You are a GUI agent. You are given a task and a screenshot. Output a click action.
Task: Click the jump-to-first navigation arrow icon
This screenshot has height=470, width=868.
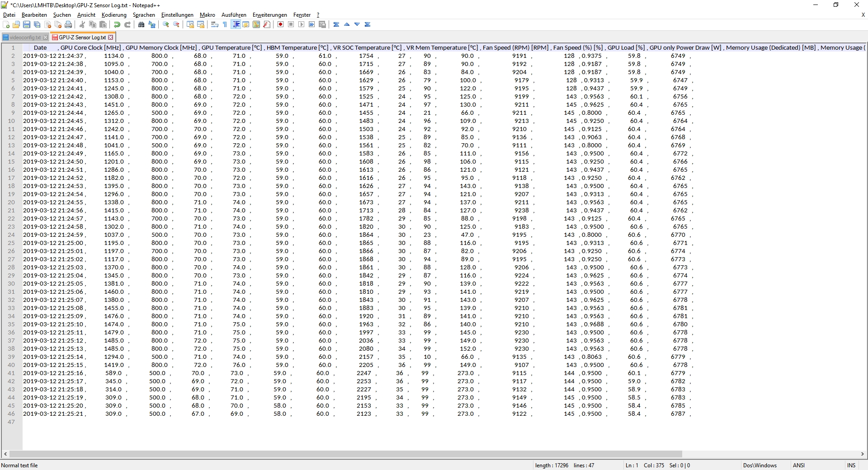point(336,25)
